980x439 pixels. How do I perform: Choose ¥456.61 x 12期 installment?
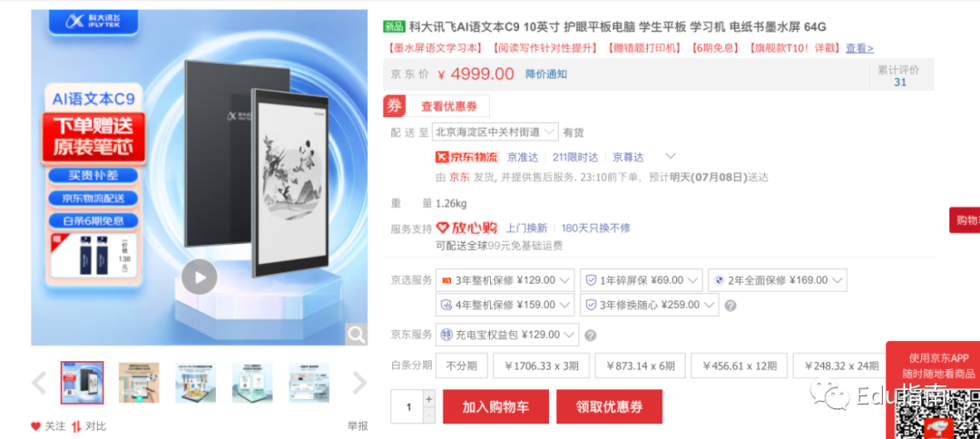tap(740, 366)
